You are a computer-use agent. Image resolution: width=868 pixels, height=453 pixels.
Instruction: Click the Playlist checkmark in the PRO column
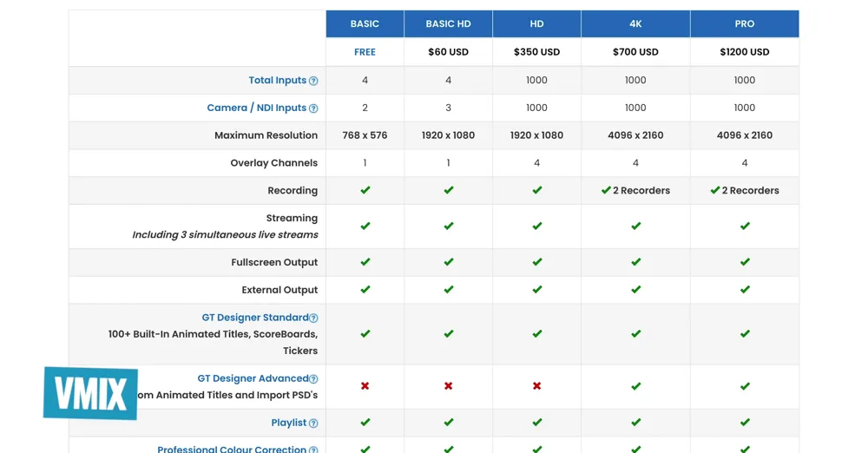(x=745, y=422)
